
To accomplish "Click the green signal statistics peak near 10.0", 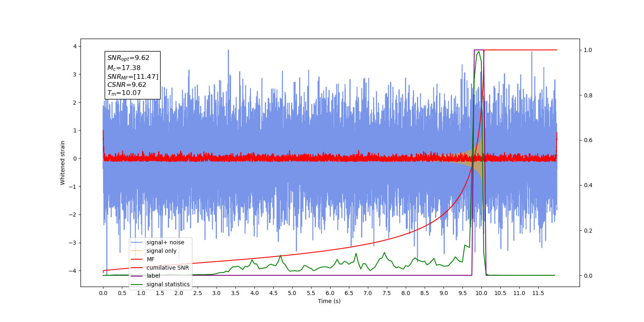I will coord(479,52).
